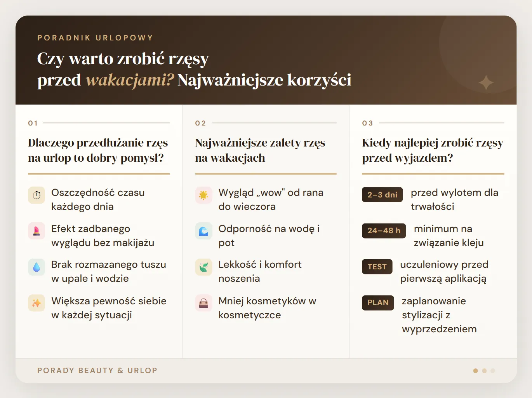The image size is (532, 398).
Task: Click the sparkles icon beside Większa pewność siebie
Action: [36, 303]
